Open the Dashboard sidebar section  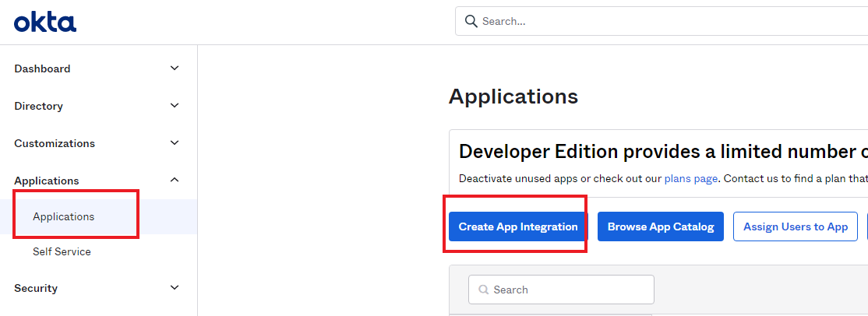42,68
